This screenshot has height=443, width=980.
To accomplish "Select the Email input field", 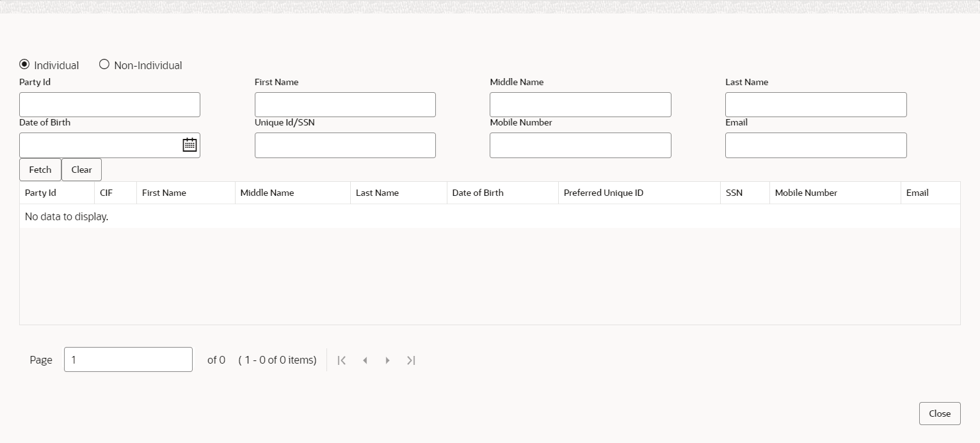I will coord(816,145).
